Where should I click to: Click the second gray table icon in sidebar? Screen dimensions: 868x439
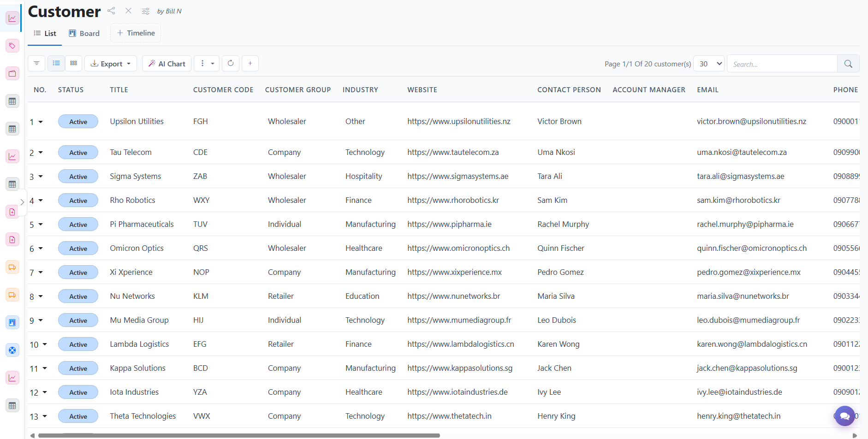(12, 129)
